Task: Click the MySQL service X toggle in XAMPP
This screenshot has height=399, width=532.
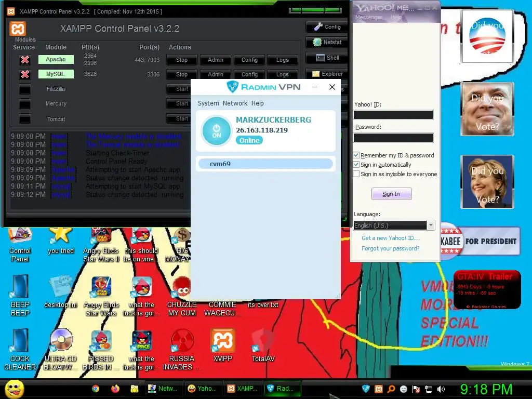Action: [x=25, y=74]
